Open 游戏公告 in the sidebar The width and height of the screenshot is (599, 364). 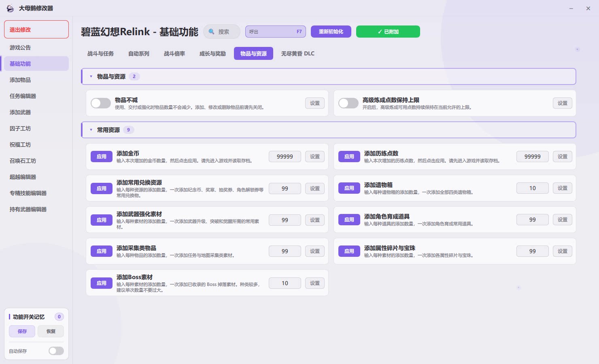pos(36,47)
